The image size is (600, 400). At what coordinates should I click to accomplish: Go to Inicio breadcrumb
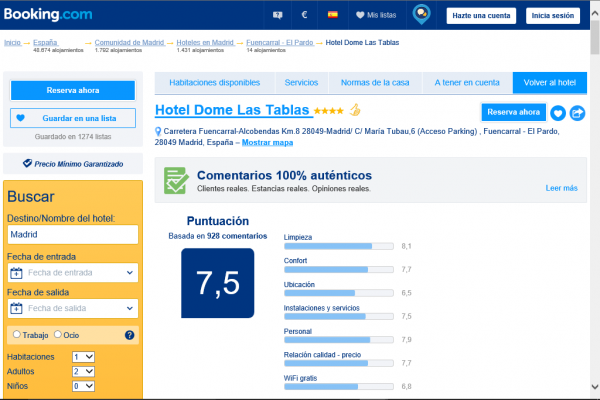coord(12,42)
